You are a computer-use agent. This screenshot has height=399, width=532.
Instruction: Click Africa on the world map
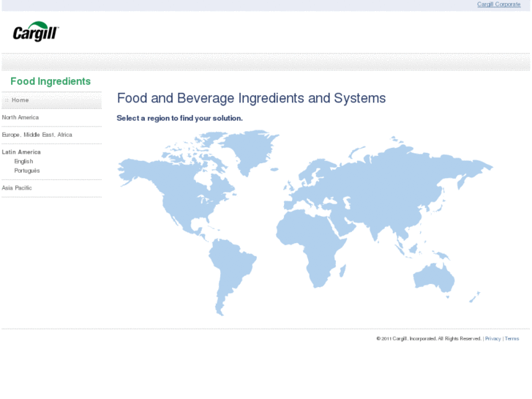pos(311,234)
